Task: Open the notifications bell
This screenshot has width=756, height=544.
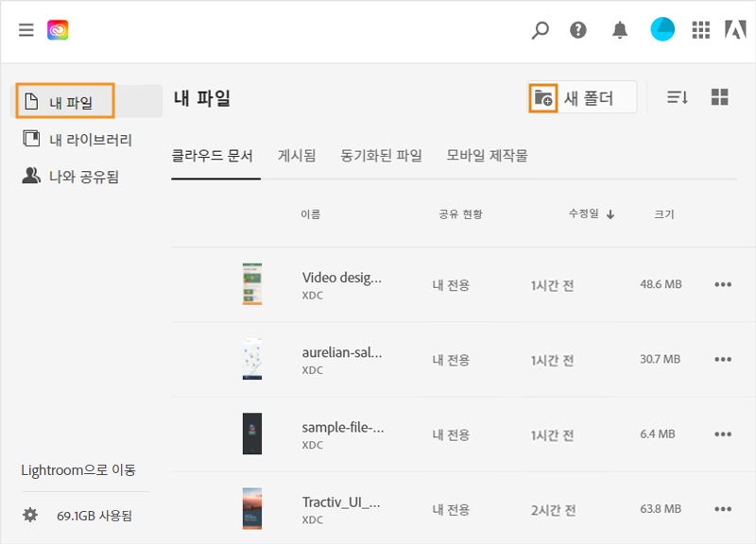Action: pyautogui.click(x=620, y=30)
